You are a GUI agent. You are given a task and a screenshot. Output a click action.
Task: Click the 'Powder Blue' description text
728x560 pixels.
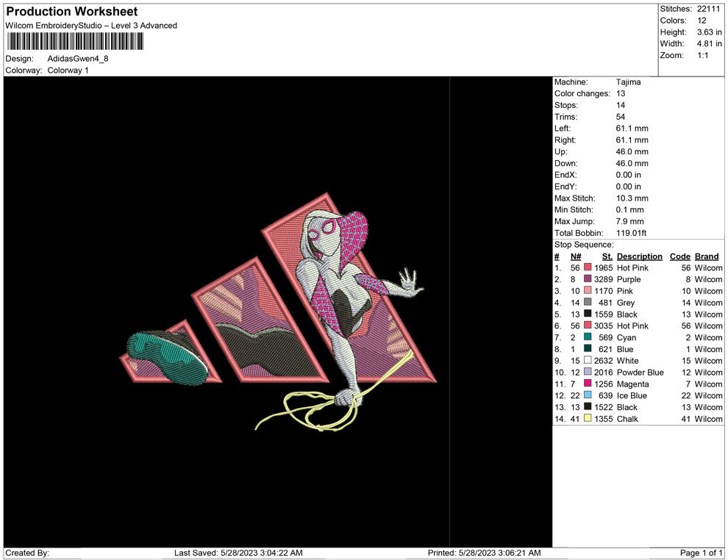640,372
